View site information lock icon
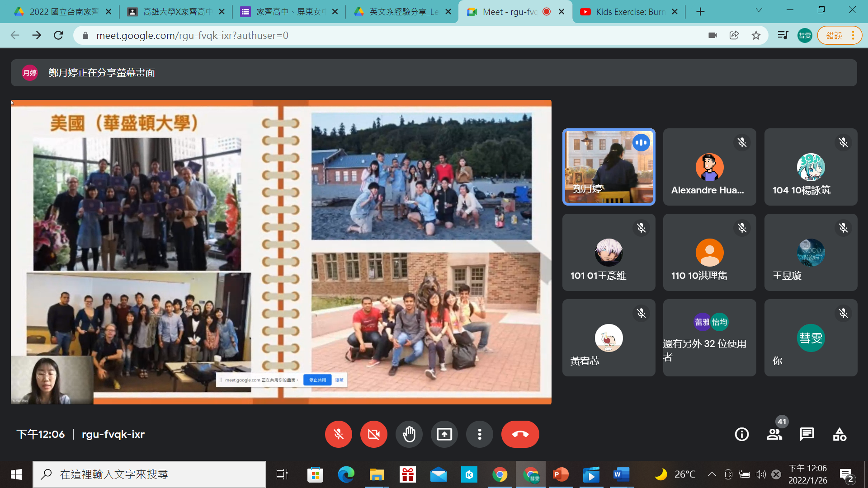This screenshot has width=868, height=488. point(85,35)
